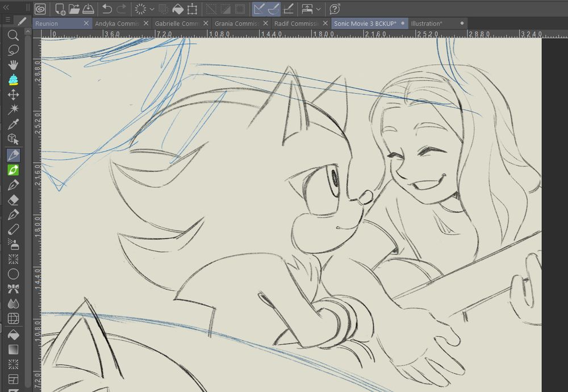Open the tool palette hamburger menu
Screen dimensions: 568x392
coord(7,19)
